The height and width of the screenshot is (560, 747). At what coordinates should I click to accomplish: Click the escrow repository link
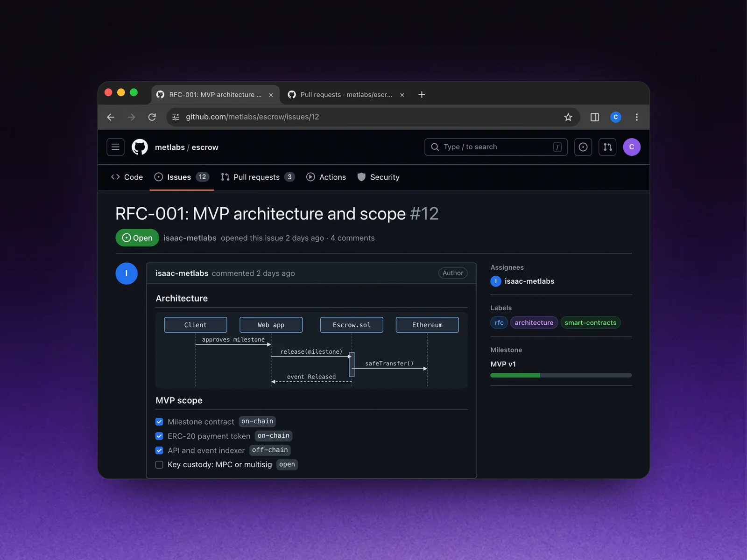[x=205, y=147]
